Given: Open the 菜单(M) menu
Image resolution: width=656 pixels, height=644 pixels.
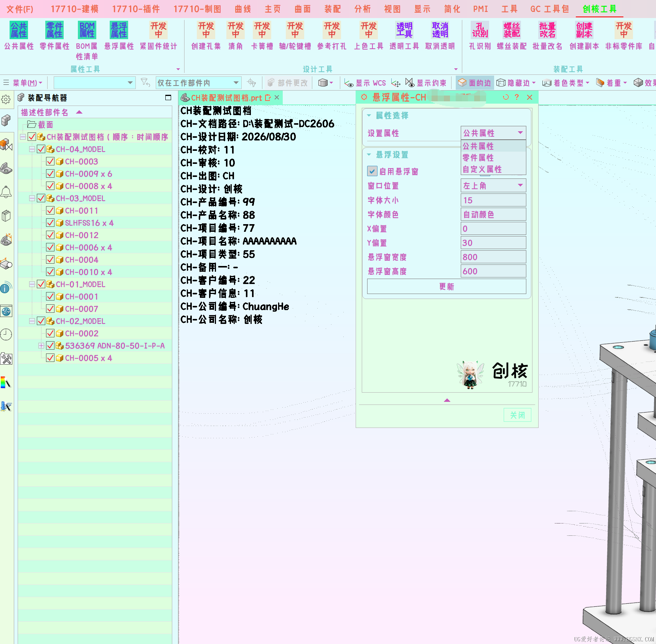Looking at the screenshot, I should [x=23, y=83].
